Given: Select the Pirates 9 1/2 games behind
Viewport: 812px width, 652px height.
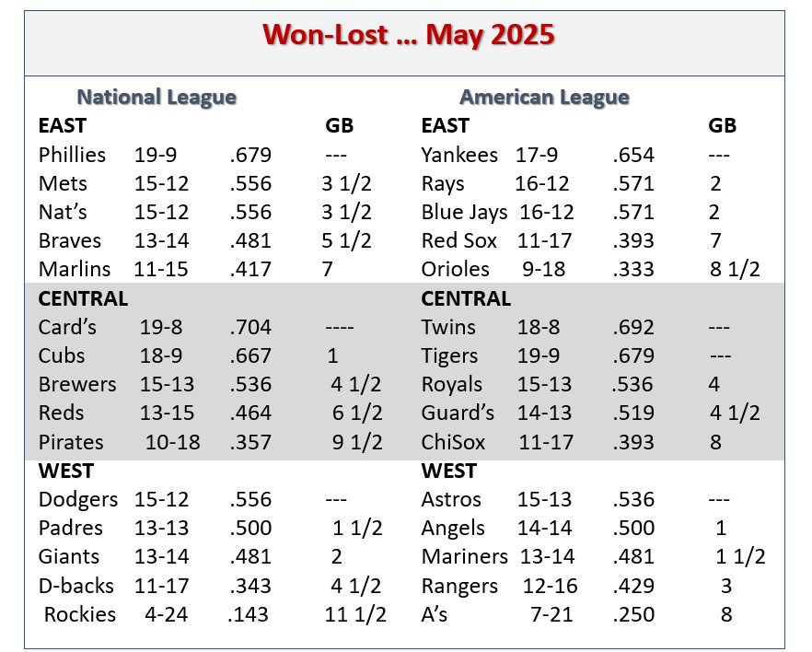Looking at the screenshot, I should tap(357, 442).
